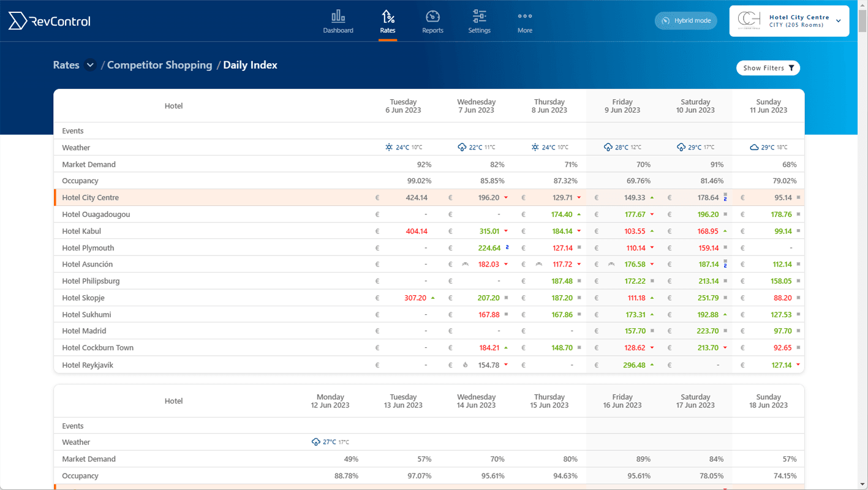Click the droplet icon next to Hotel Reykjavík's 154.78 rate
The image size is (868, 490).
click(464, 364)
